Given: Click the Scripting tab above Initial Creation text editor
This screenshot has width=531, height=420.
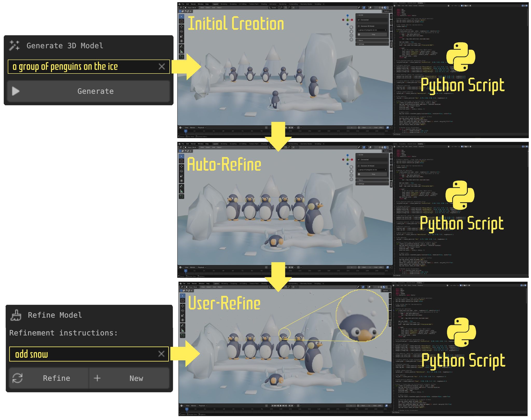Looking at the screenshot, I should [420, 3].
